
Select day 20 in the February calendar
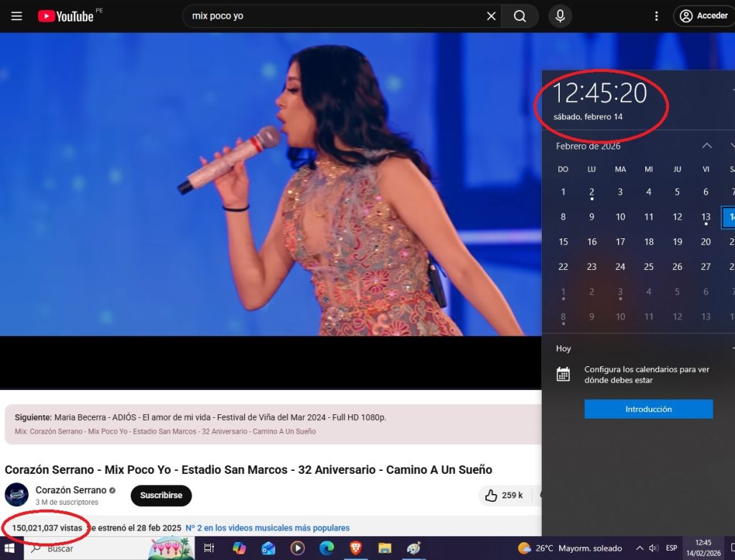706,242
